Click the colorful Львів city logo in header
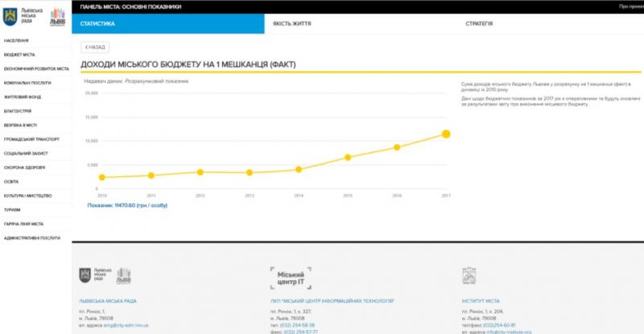 click(57, 17)
